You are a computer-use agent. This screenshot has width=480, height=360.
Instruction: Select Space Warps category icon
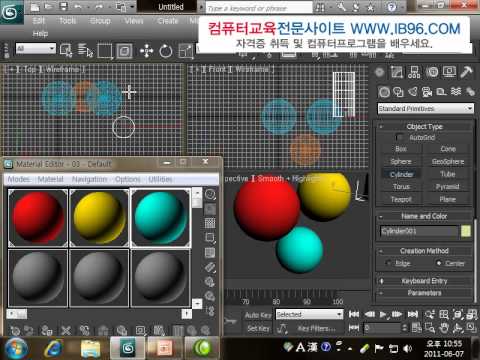click(456, 92)
